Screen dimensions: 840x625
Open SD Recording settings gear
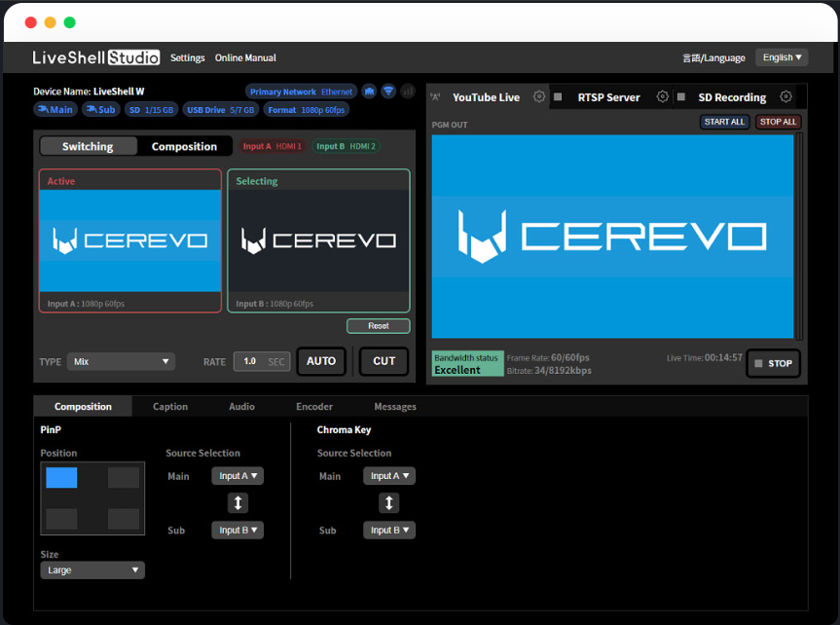coord(785,96)
